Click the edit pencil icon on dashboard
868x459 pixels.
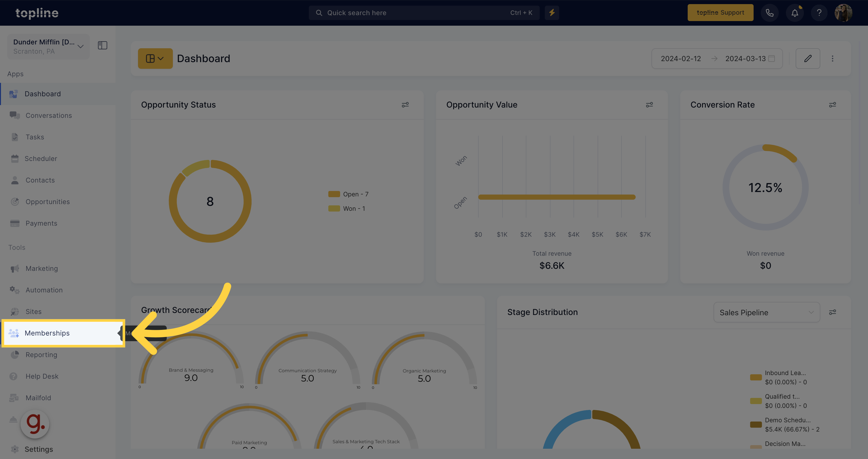coord(808,58)
